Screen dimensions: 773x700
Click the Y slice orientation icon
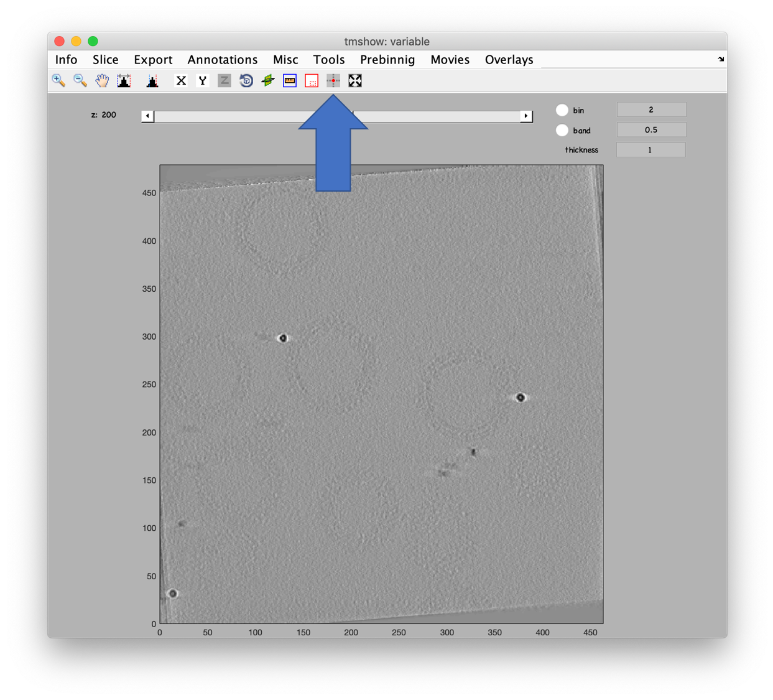point(202,80)
